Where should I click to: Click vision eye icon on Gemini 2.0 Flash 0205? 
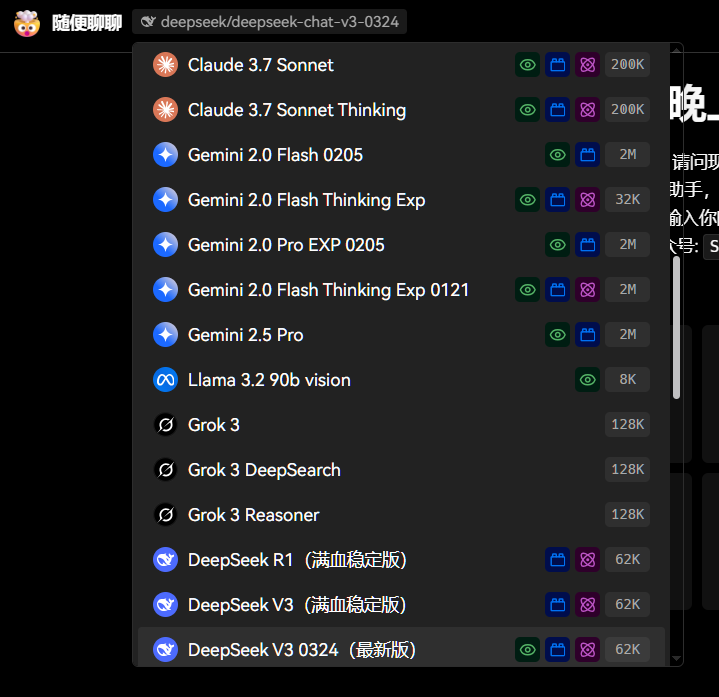[x=558, y=155]
